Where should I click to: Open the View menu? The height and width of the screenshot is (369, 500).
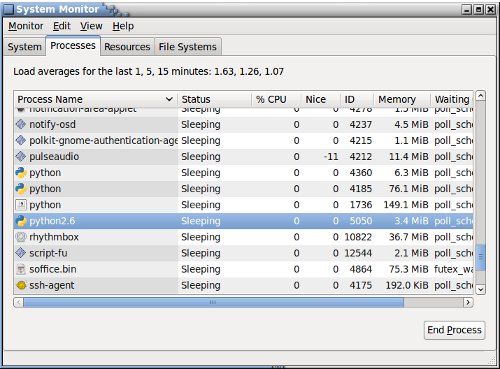[91, 26]
